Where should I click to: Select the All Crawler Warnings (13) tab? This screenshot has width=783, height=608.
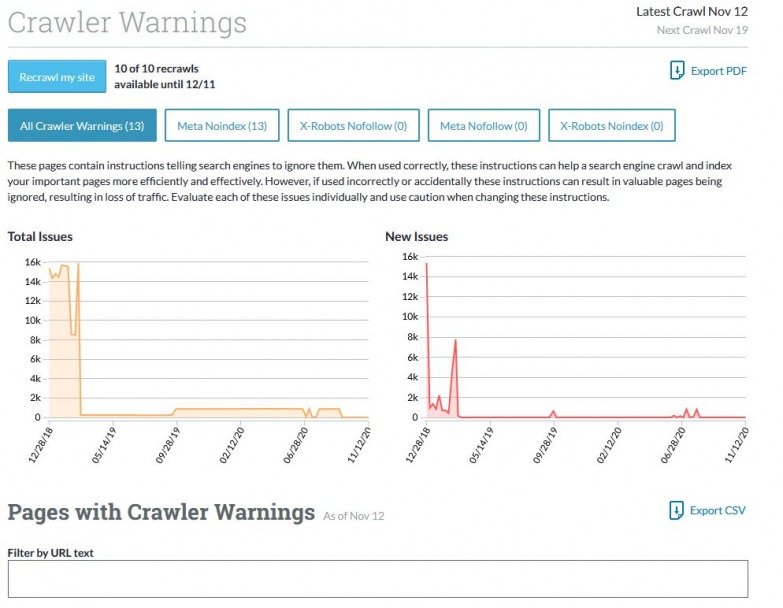tap(82, 126)
